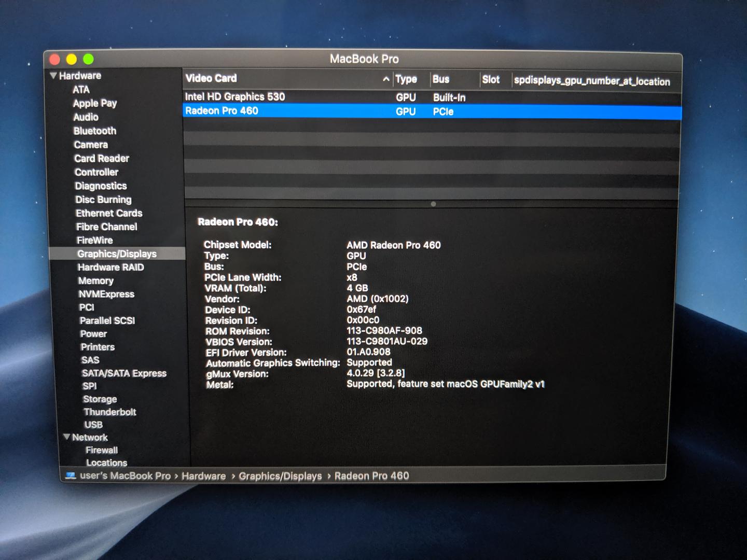Open the Audio hardware entry
747x560 pixels.
[x=86, y=117]
